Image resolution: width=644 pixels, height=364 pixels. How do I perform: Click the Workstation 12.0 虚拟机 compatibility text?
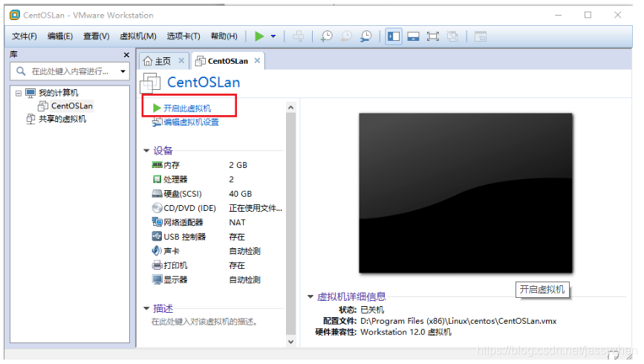[406, 332]
